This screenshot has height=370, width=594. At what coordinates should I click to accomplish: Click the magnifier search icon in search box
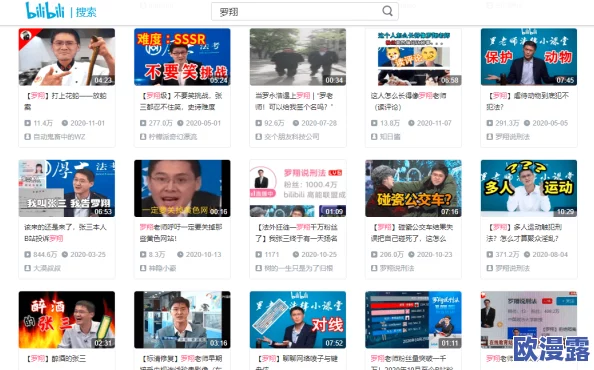click(388, 11)
